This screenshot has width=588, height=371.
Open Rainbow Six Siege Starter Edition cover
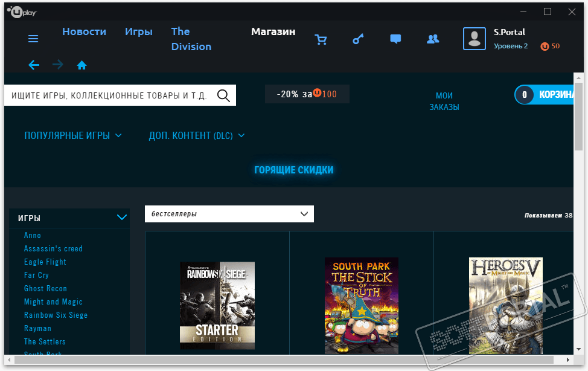point(217,306)
